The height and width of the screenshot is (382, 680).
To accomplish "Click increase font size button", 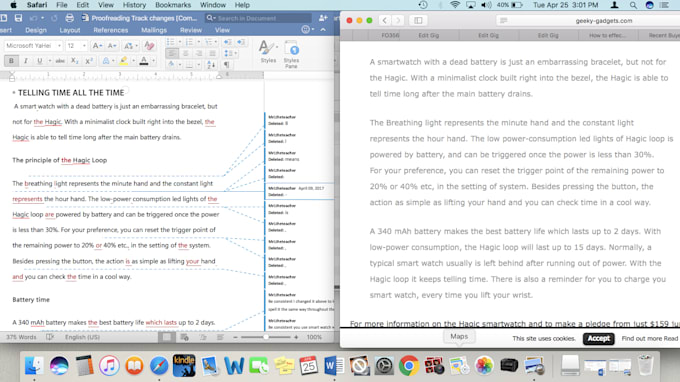I will [98, 46].
